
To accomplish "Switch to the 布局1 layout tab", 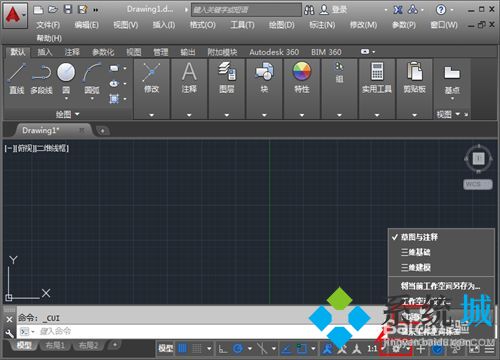I will [x=55, y=346].
